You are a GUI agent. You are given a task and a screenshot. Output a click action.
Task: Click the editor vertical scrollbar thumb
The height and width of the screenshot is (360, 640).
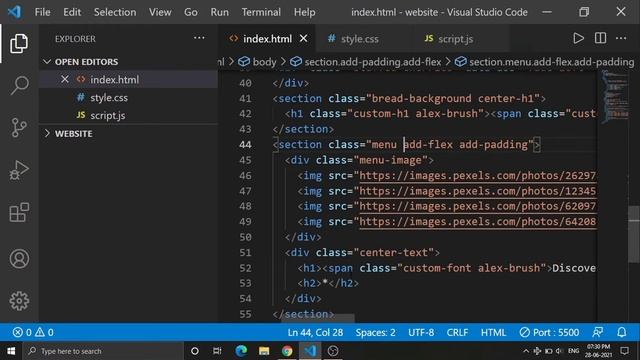[x=634, y=234]
